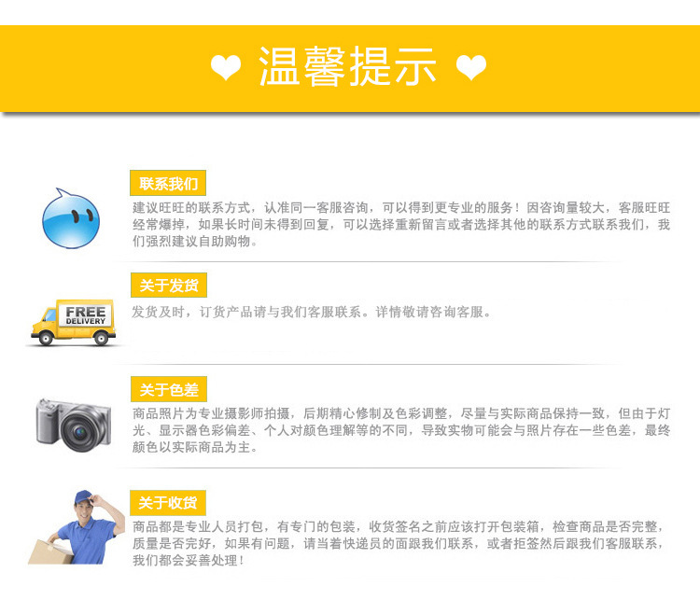700x600 pixels.
Task: Click the cardboard box held by courier
Action: 50,552
